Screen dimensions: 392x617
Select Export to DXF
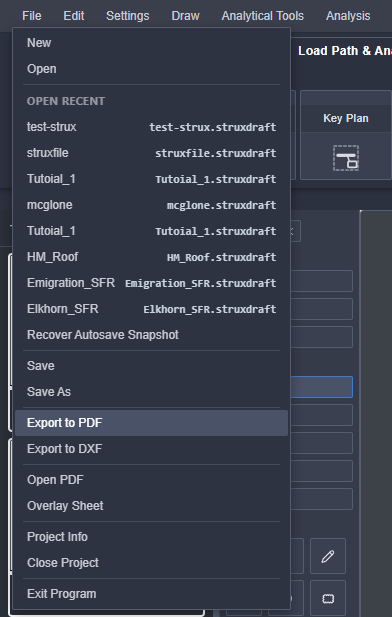[x=152, y=449]
